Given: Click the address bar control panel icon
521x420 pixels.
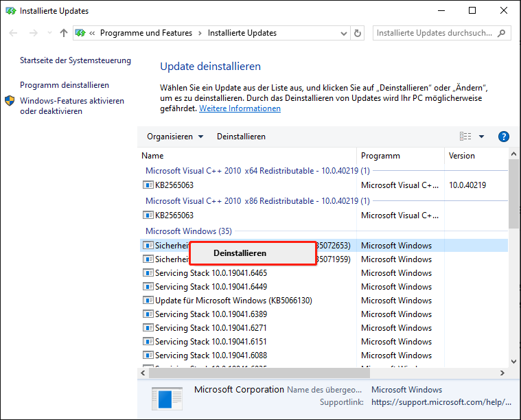Looking at the screenshot, I should click(x=80, y=33).
